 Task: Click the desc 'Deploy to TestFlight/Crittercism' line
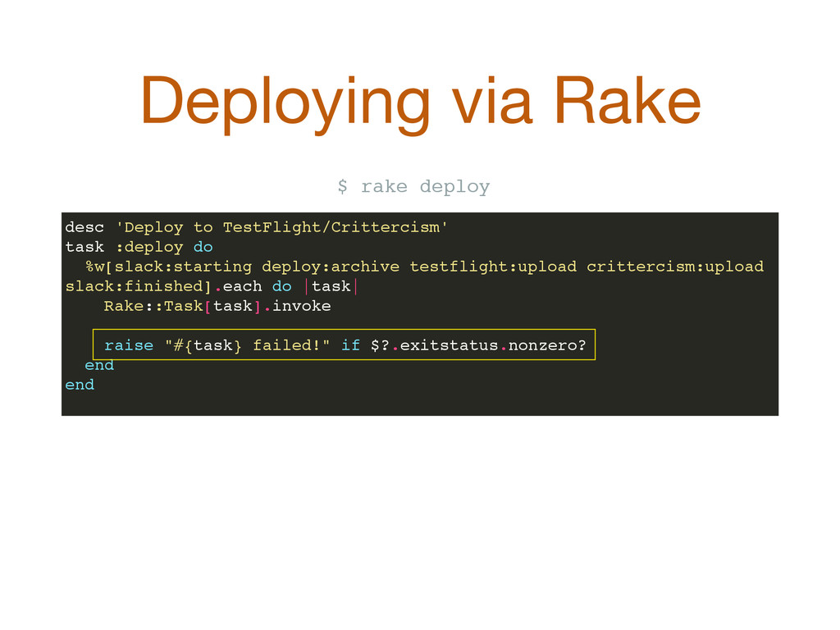click(256, 227)
